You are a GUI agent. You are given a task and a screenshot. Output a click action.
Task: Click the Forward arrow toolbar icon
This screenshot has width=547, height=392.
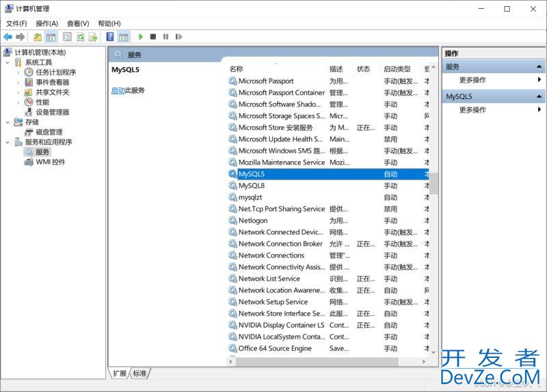(21, 37)
